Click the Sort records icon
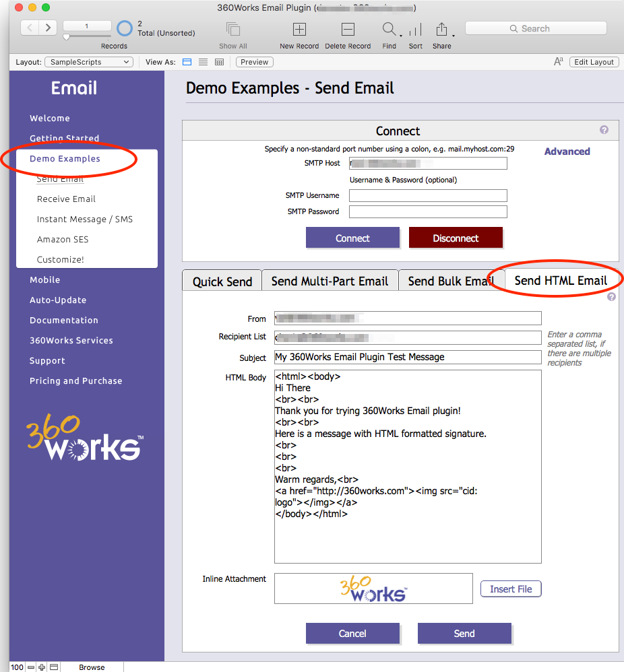 (x=415, y=29)
